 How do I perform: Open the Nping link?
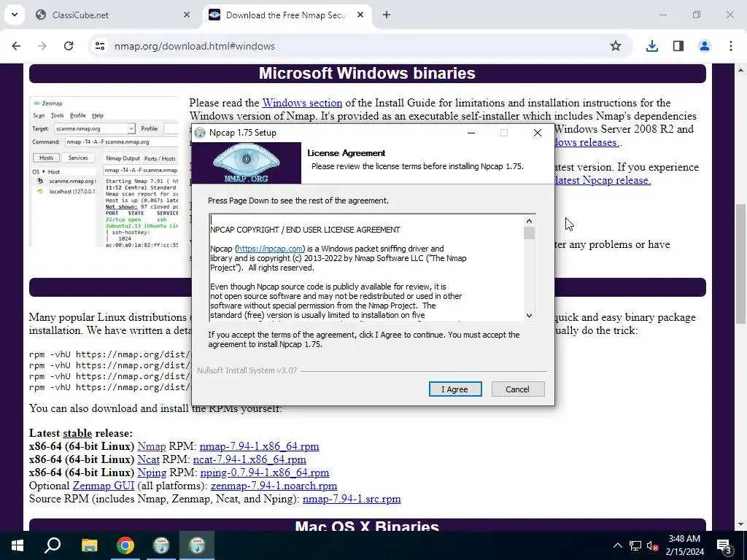tap(152, 472)
